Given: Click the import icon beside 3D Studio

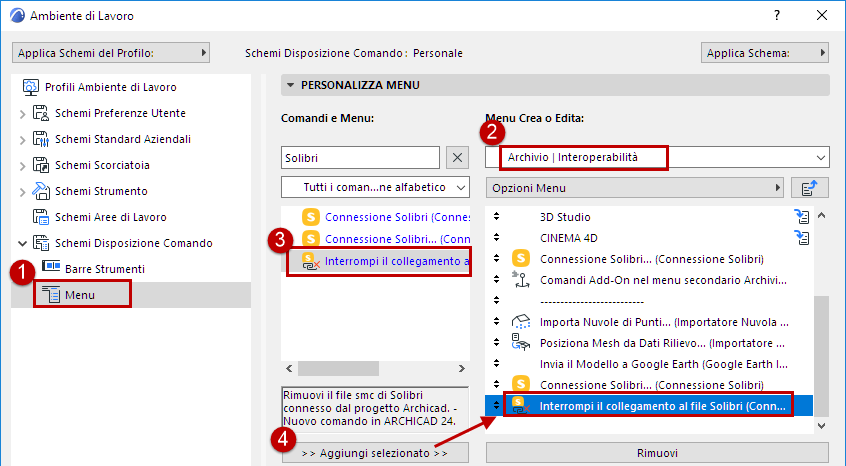Looking at the screenshot, I should click(x=802, y=217).
